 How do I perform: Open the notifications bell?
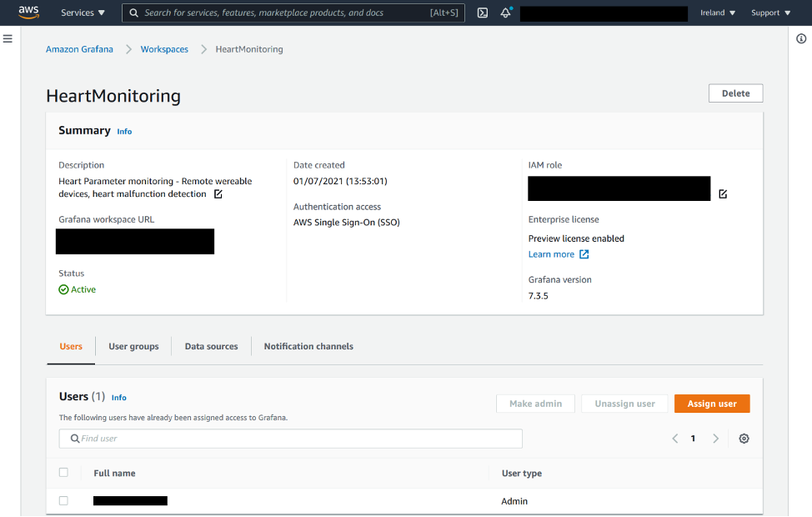506,13
